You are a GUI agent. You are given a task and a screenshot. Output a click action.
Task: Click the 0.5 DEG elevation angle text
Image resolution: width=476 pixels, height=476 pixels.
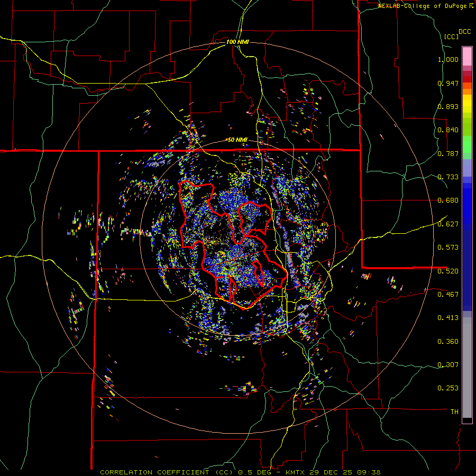[x=254, y=472]
